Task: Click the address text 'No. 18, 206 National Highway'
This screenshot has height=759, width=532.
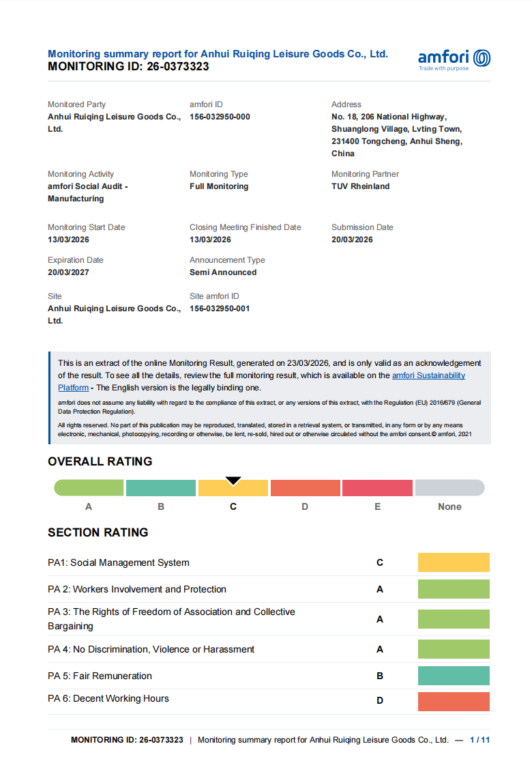Action: pyautogui.click(x=389, y=117)
